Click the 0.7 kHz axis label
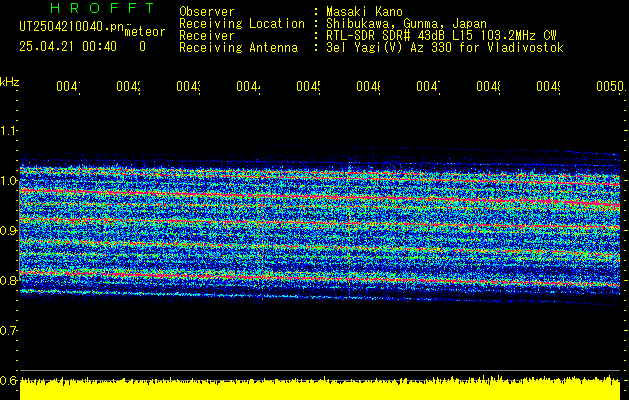Screen dimensions: 629x400 pos(9,330)
